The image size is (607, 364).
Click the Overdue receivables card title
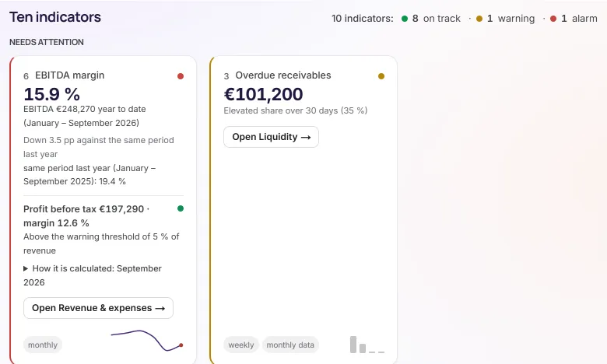pos(283,75)
